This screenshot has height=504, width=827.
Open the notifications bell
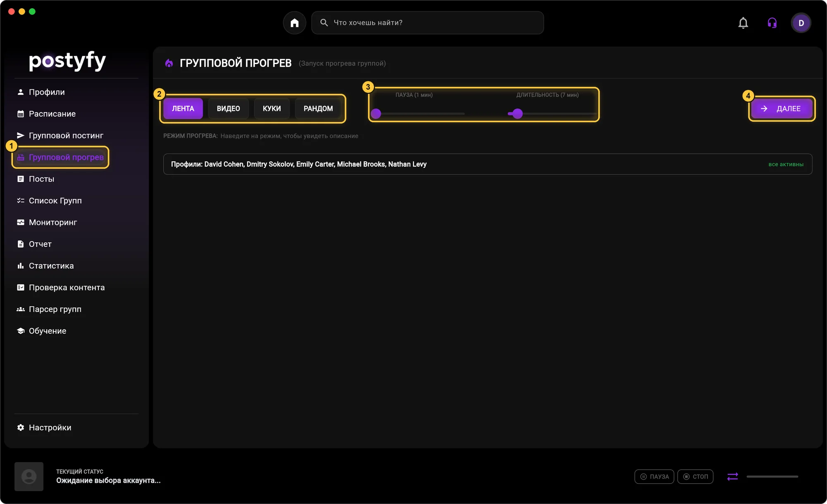pos(743,23)
